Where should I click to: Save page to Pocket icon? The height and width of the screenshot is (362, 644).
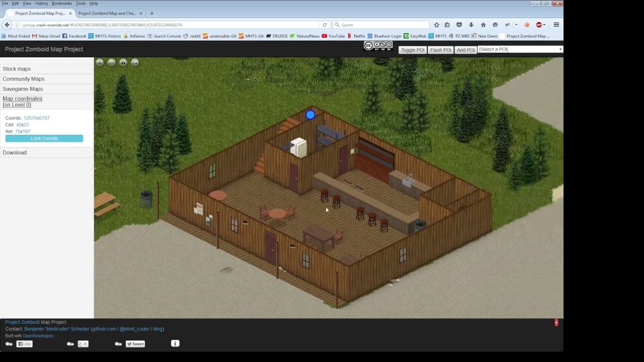(x=459, y=25)
